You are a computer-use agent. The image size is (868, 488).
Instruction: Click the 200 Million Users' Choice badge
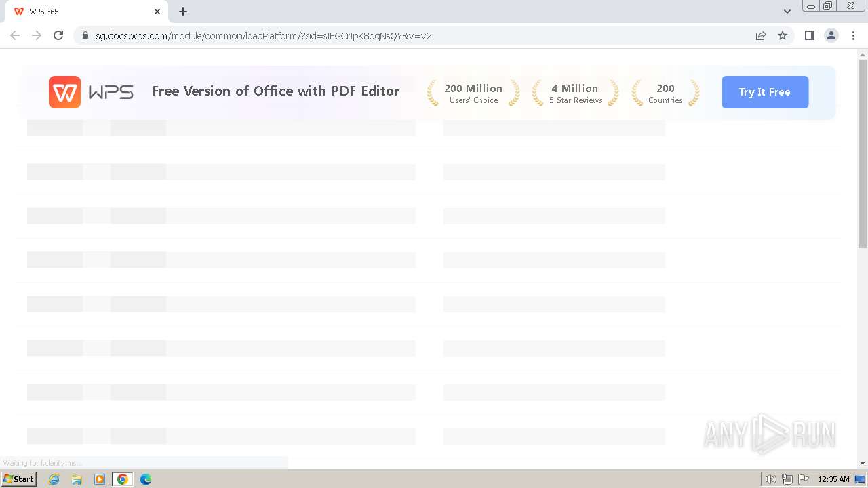coord(473,94)
